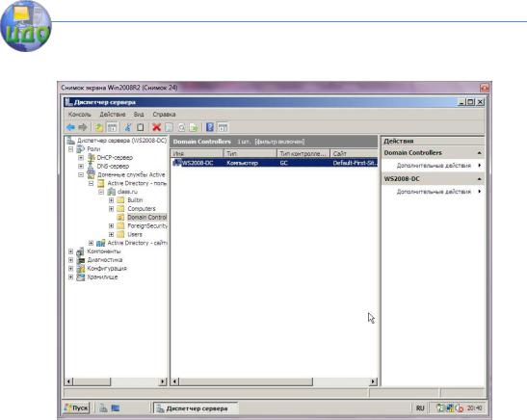The image size is (527, 420).
Task: Click the Builtin folder icon
Action: pyautogui.click(x=120, y=200)
